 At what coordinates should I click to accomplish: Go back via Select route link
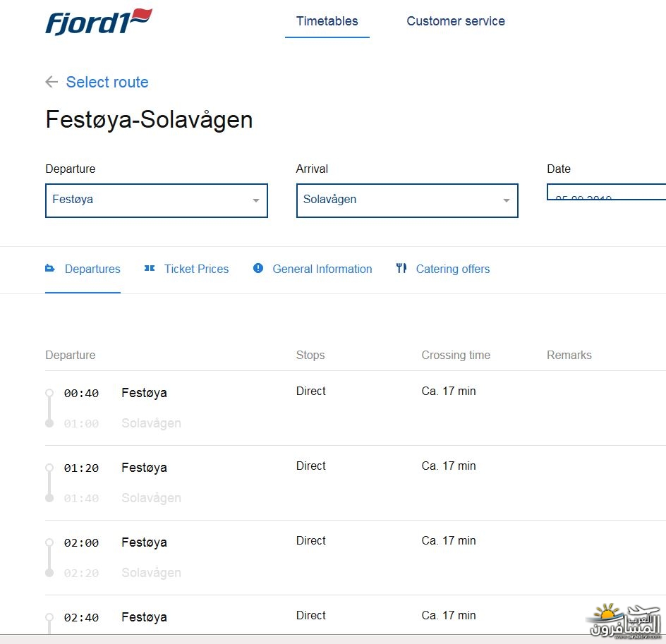pyautogui.click(x=107, y=82)
